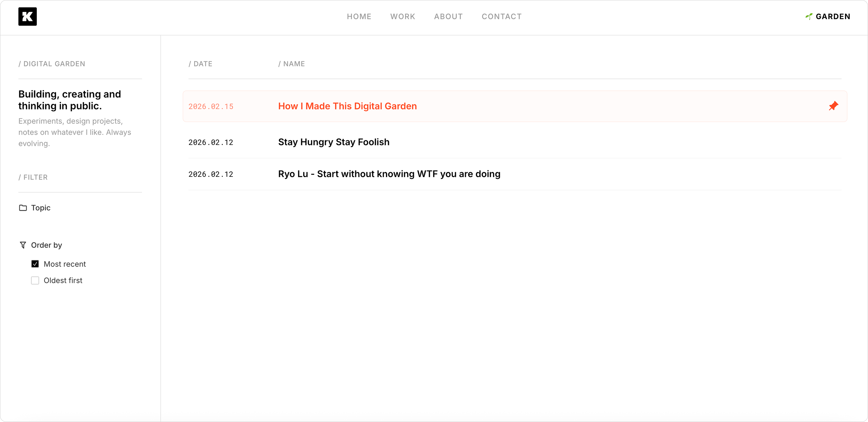
Task: Click the DATE column header
Action: tap(201, 64)
